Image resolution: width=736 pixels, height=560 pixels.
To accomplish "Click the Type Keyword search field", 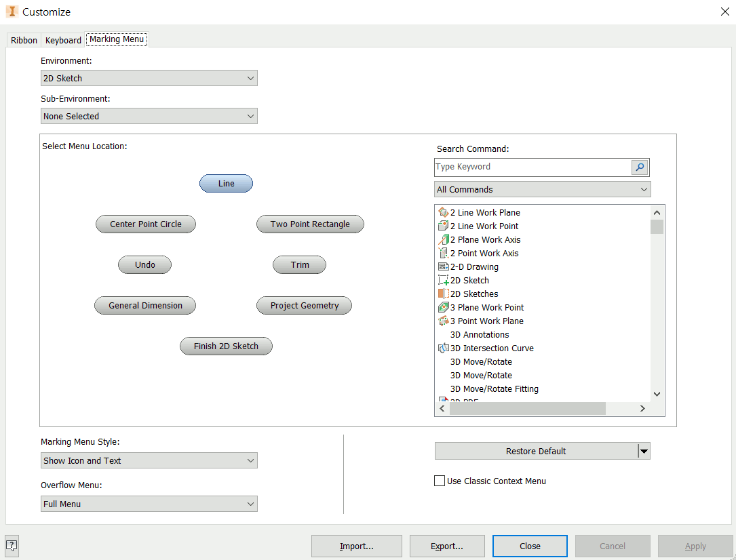I will tap(532, 167).
